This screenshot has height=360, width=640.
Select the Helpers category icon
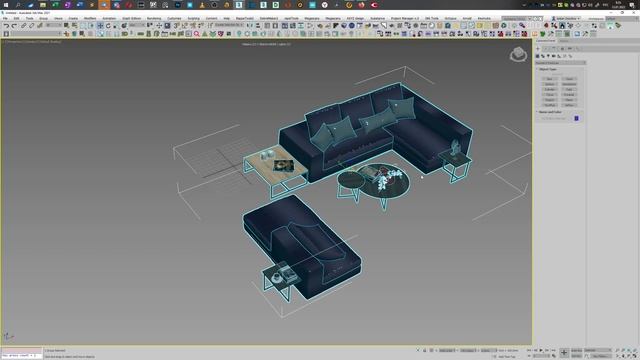(x=559, y=56)
